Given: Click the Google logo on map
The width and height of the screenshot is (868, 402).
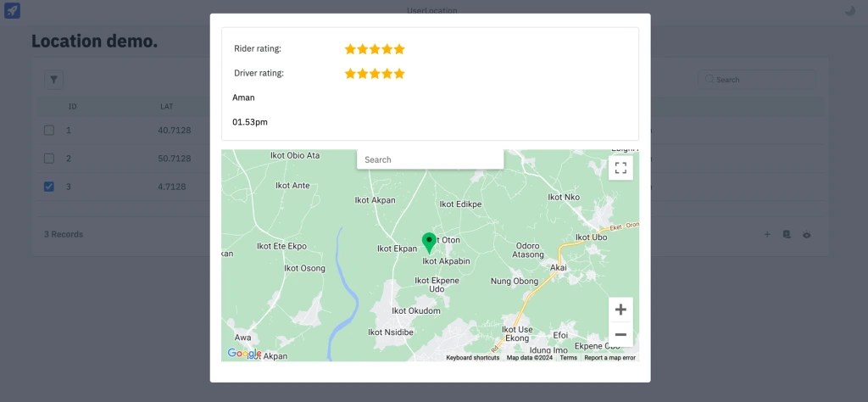Looking at the screenshot, I should 244,354.
